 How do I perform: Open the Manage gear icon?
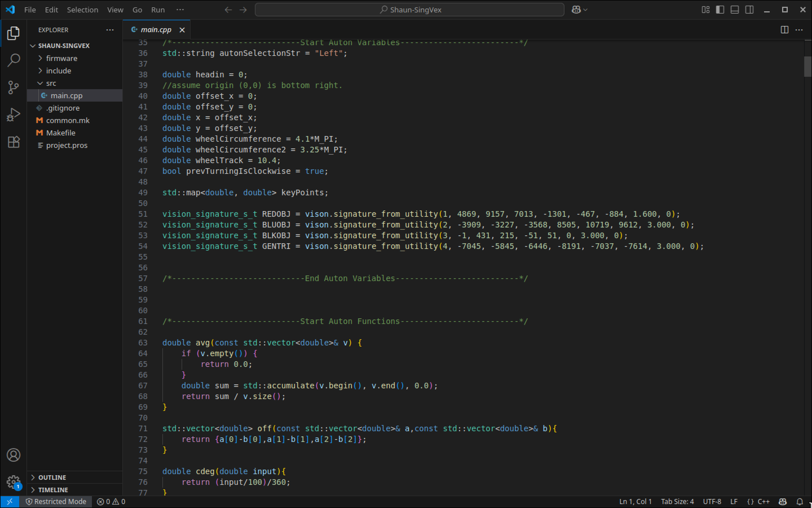pyautogui.click(x=14, y=482)
